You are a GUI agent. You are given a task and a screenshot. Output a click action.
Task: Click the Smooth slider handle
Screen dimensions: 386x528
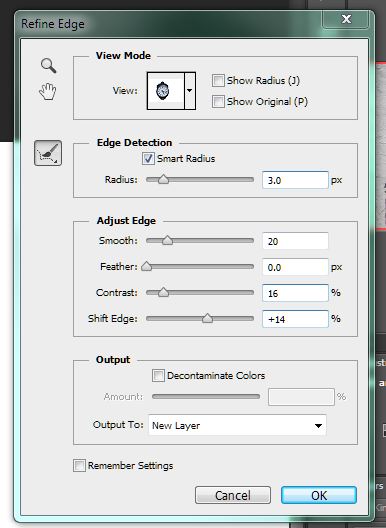(x=167, y=240)
